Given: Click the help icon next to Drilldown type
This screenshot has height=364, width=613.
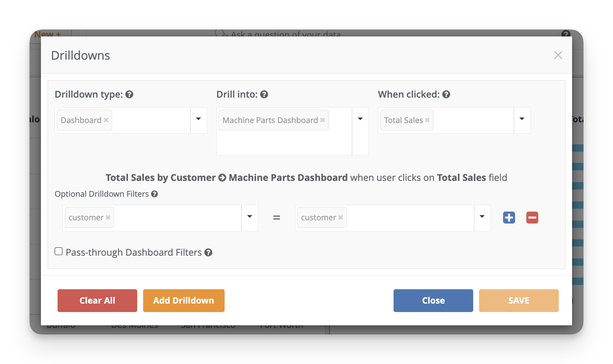Looking at the screenshot, I should point(129,95).
